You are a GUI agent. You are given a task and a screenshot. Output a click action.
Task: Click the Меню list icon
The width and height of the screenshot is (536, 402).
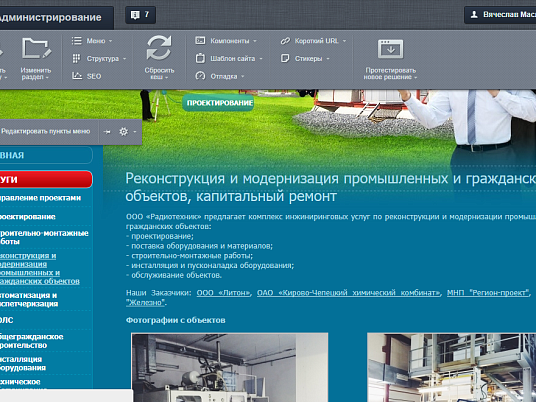point(77,41)
